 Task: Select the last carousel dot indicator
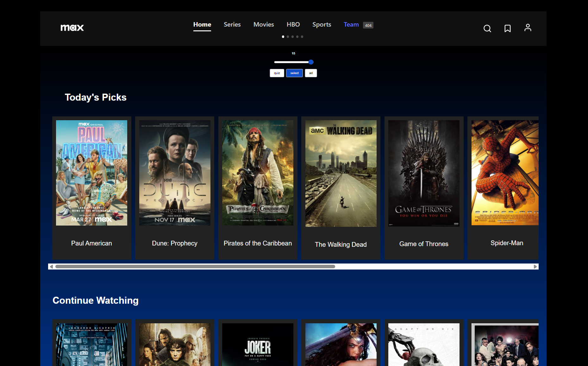pyautogui.click(x=302, y=37)
